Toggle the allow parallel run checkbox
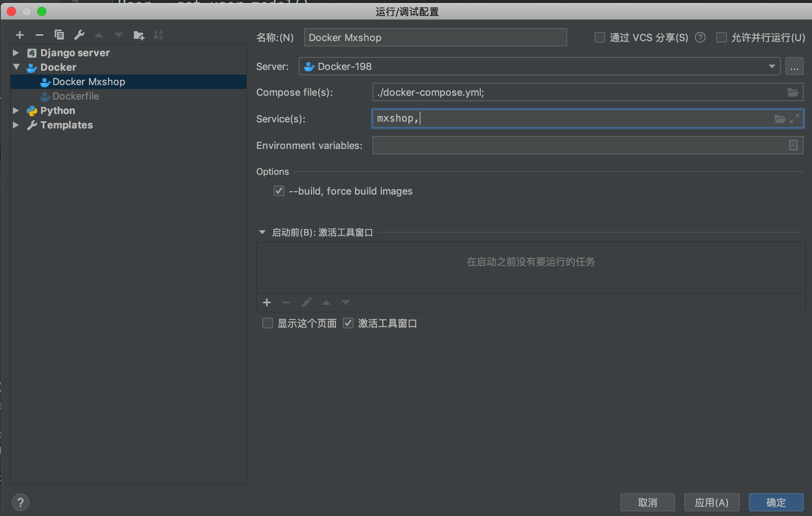The width and height of the screenshot is (812, 516). click(721, 37)
